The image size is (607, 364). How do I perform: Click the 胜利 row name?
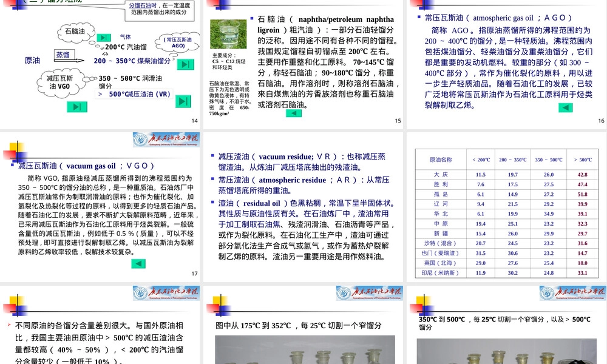[x=441, y=184]
